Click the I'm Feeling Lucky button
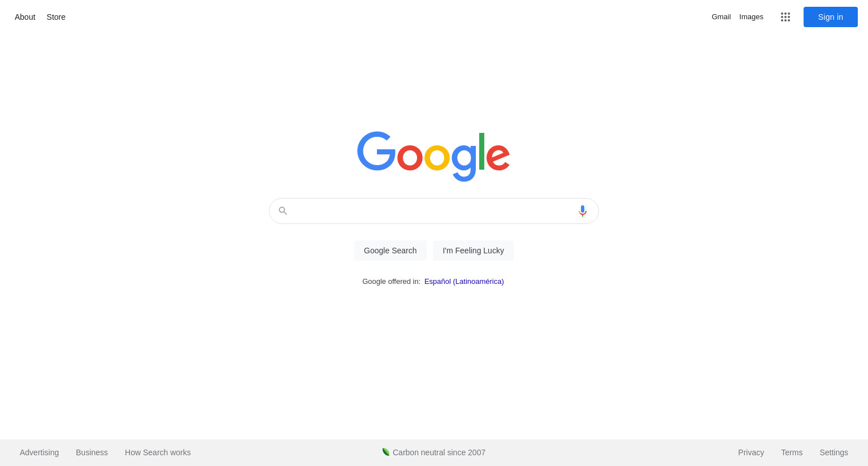This screenshot has height=466, width=868. (474, 251)
